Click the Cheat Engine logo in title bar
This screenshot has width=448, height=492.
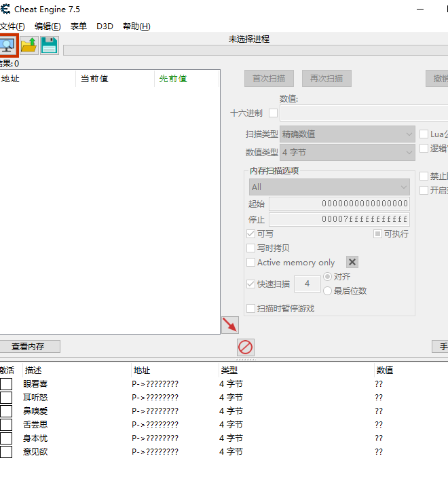click(x=5, y=9)
